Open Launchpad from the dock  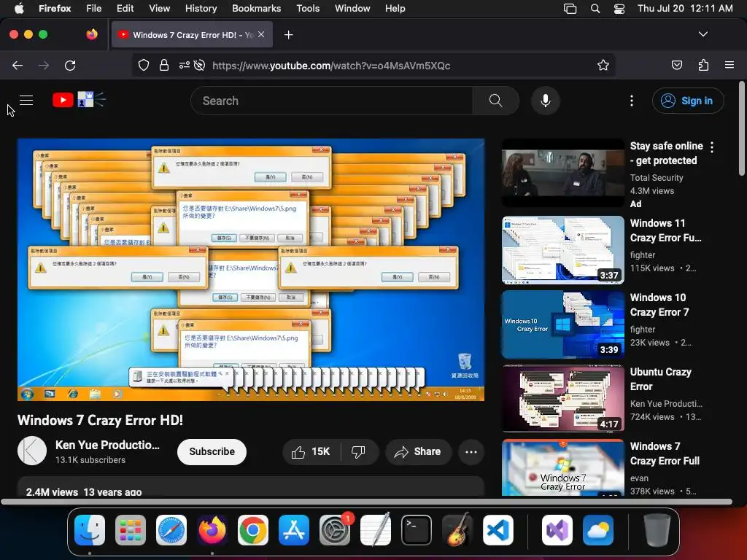pos(131,530)
